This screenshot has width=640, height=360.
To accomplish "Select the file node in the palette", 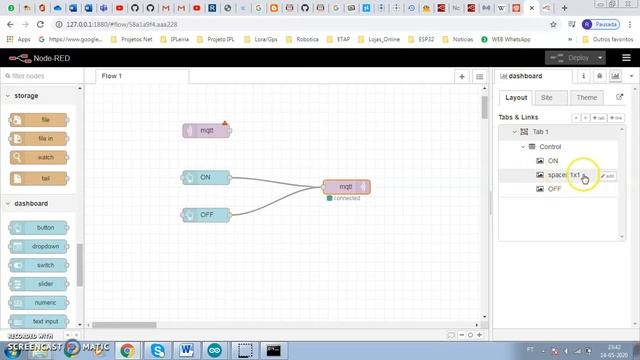I will coord(39,120).
